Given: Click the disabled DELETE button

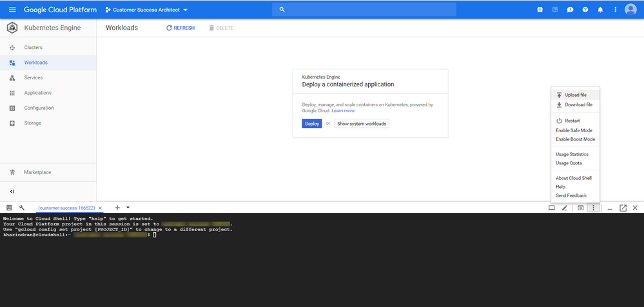Looking at the screenshot, I should click(221, 28).
